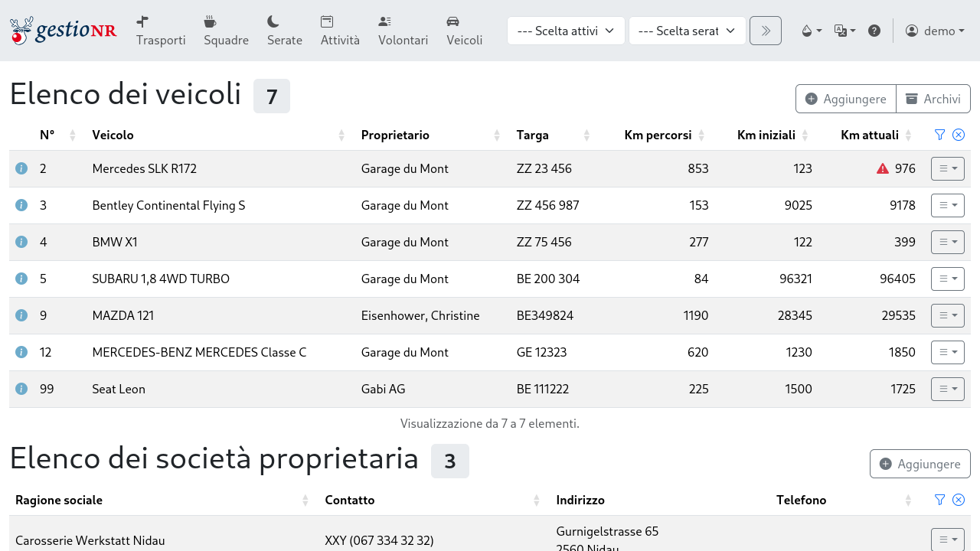Click Aggiungere button for vehicles list
This screenshot has height=551, width=980.
click(846, 99)
